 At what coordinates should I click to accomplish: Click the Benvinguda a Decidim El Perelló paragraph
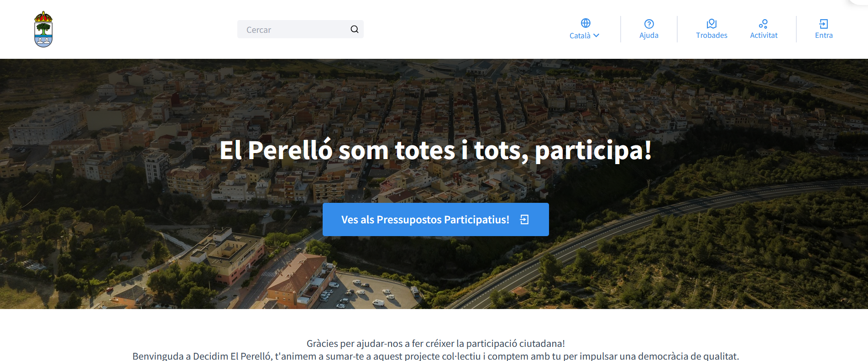(x=436, y=356)
